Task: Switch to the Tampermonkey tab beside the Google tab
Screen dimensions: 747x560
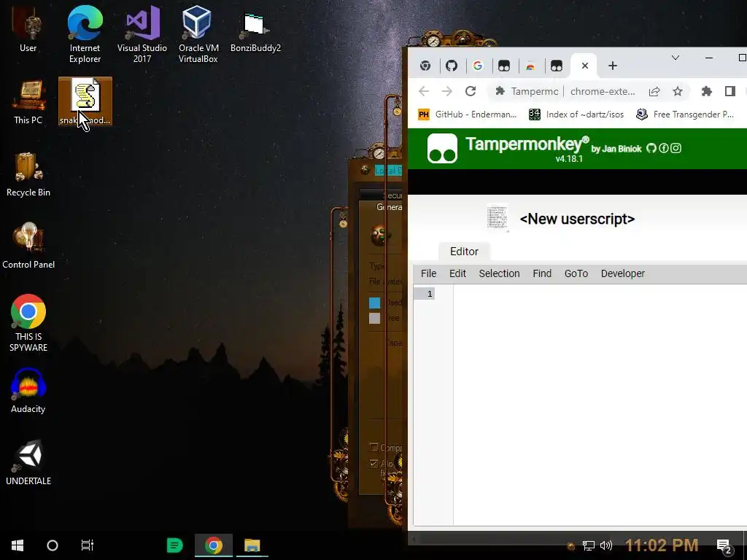Action: point(503,66)
